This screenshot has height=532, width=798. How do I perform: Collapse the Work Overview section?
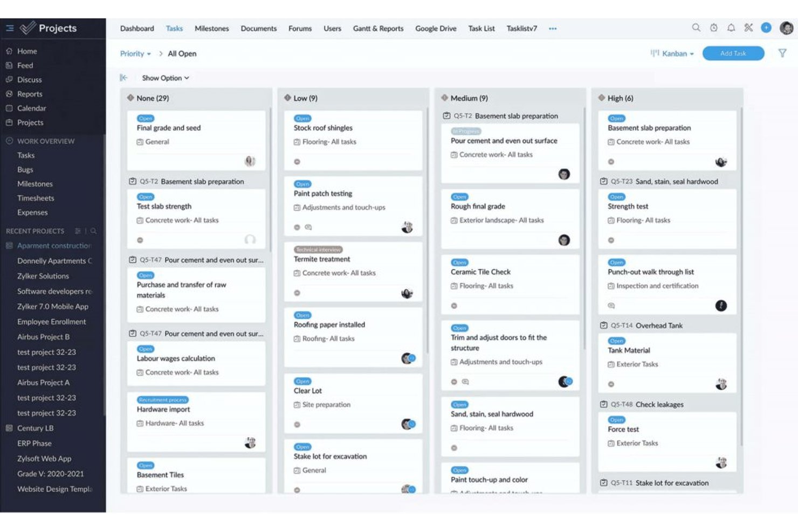coord(9,141)
